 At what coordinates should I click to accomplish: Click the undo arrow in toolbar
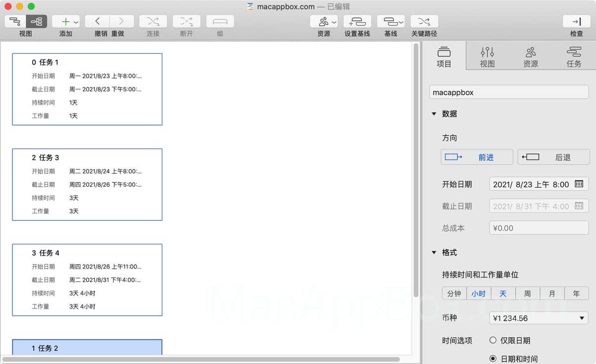pos(97,21)
